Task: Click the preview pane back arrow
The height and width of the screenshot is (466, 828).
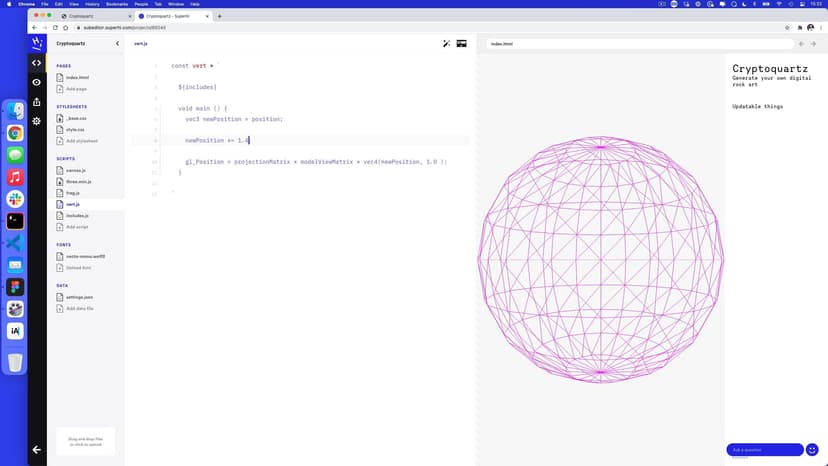Action: click(801, 44)
